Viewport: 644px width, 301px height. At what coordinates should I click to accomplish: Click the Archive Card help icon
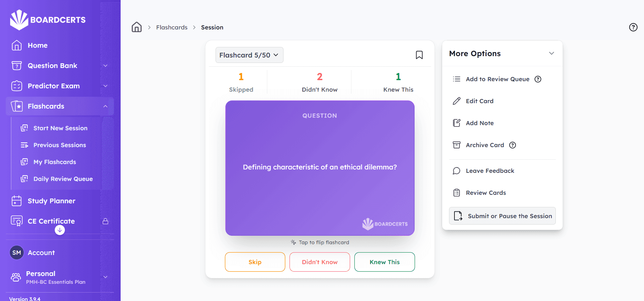pos(512,145)
